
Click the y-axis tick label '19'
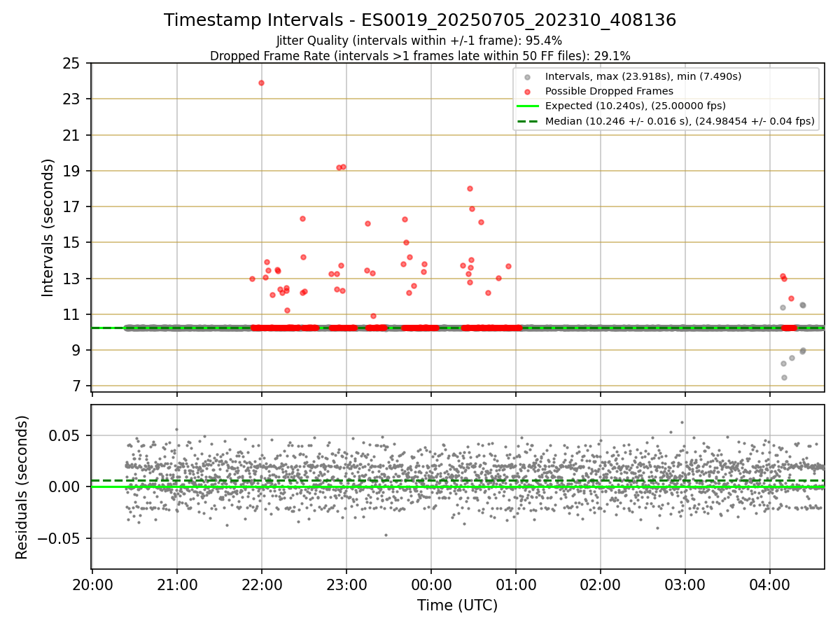[71, 171]
